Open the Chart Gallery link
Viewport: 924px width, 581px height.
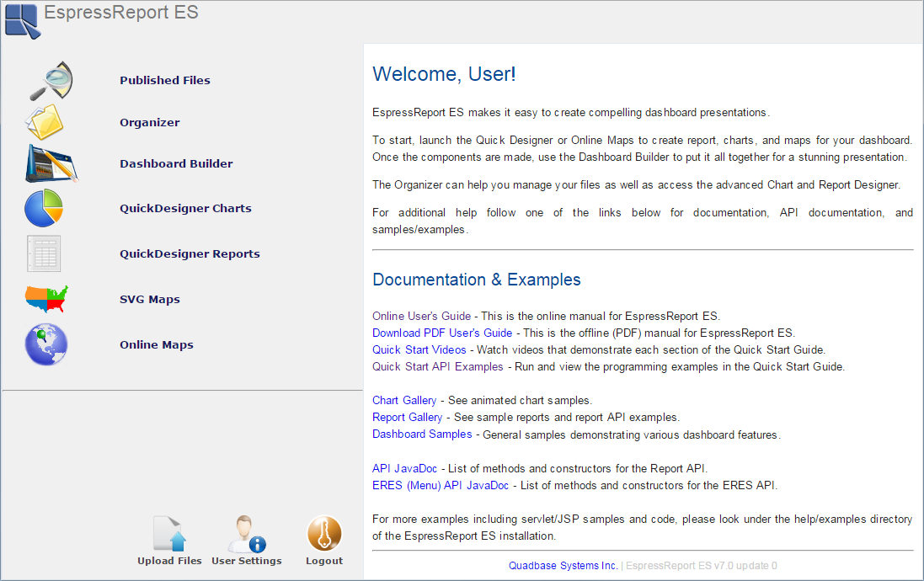click(x=404, y=401)
